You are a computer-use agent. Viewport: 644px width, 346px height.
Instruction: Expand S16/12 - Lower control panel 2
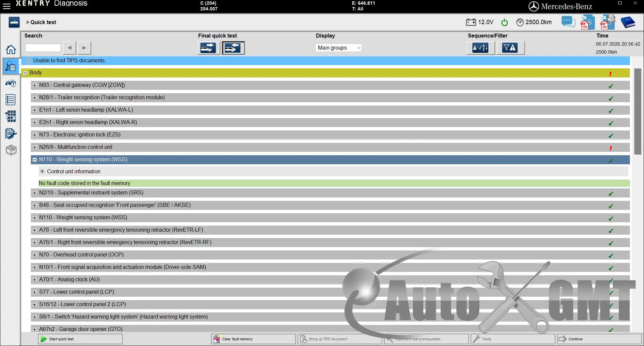[x=34, y=304]
